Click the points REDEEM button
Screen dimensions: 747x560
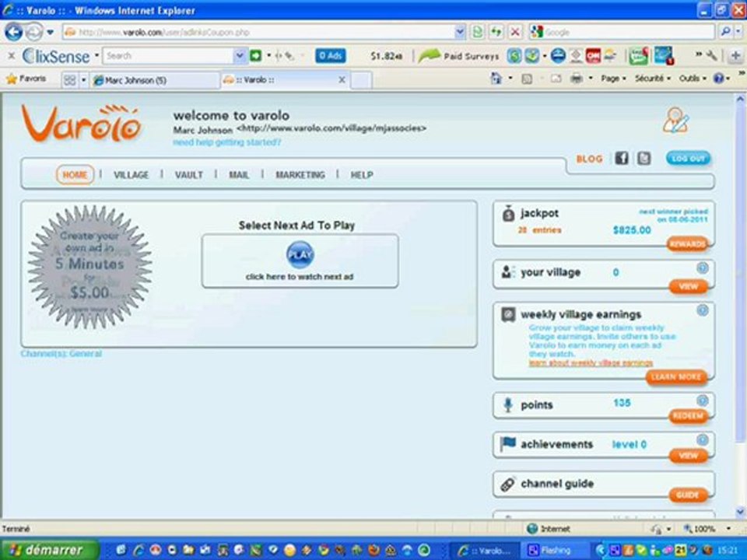[x=688, y=415]
